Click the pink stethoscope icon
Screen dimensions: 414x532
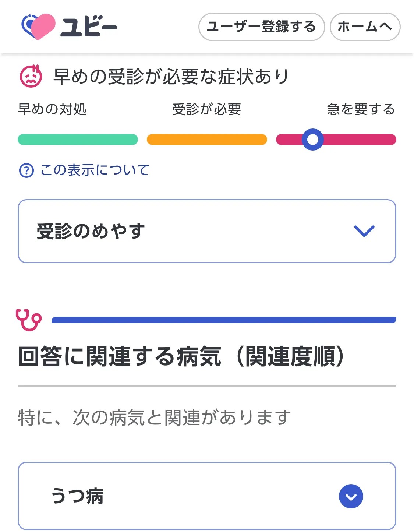pos(29,320)
